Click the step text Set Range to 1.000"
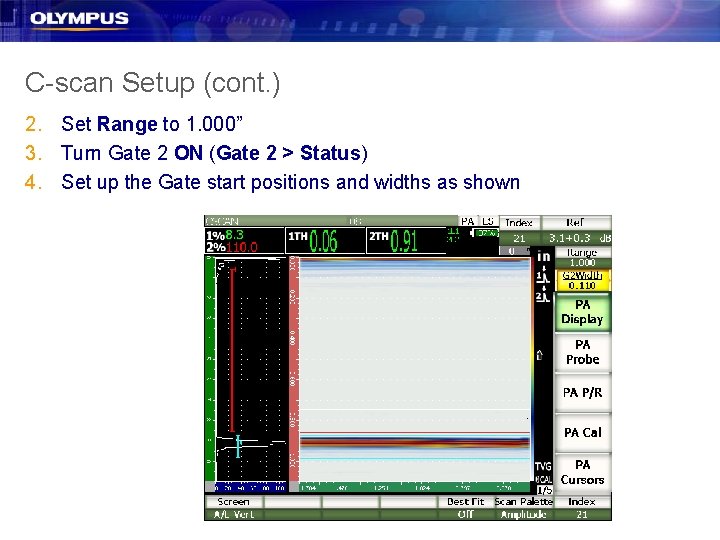This screenshot has height=540, width=720. coord(152,124)
